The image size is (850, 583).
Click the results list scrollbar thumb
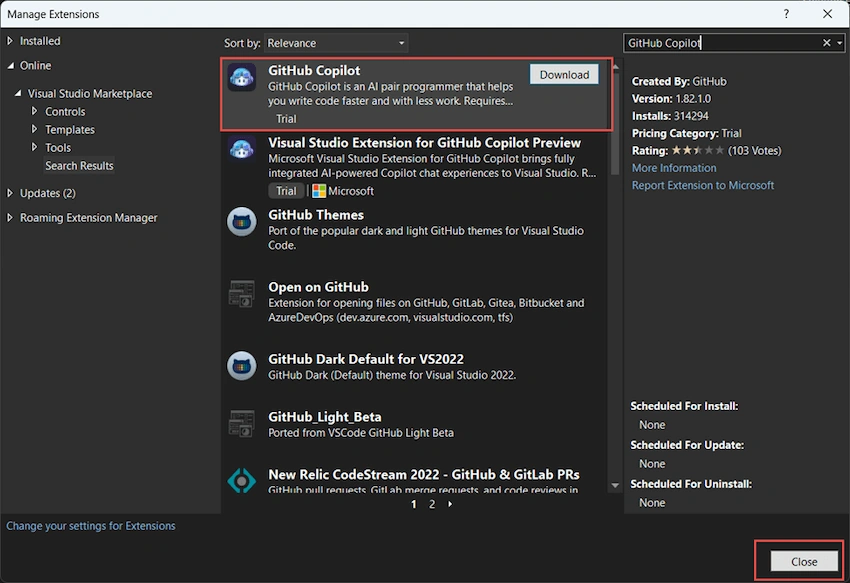(x=615, y=123)
